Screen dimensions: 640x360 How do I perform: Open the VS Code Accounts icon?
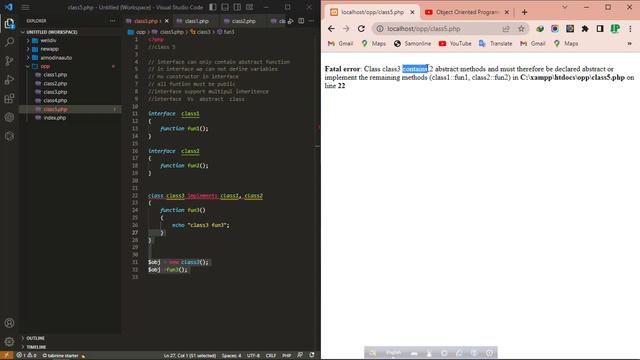[9, 323]
